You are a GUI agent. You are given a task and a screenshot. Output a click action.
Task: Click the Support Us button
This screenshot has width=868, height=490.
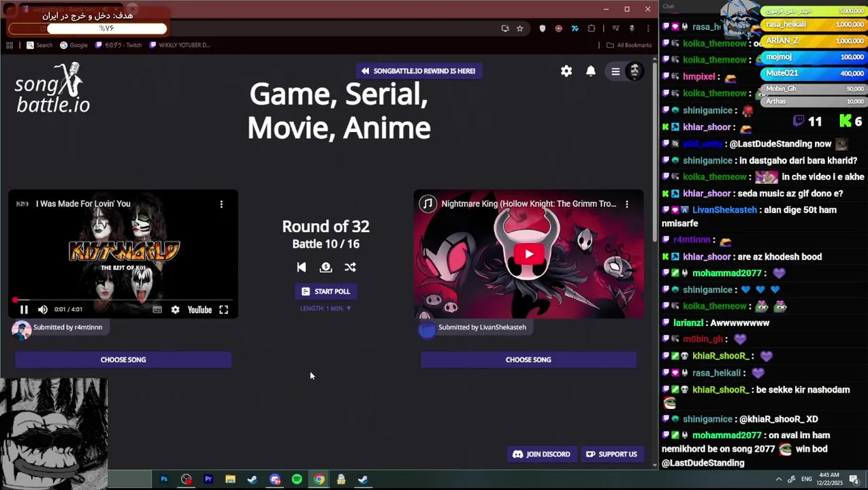tap(611, 454)
